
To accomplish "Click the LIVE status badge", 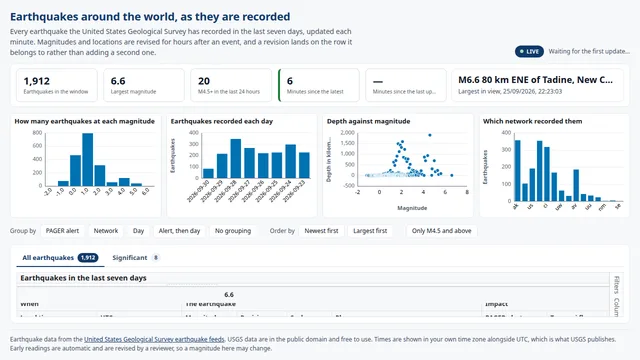I will tap(529, 51).
